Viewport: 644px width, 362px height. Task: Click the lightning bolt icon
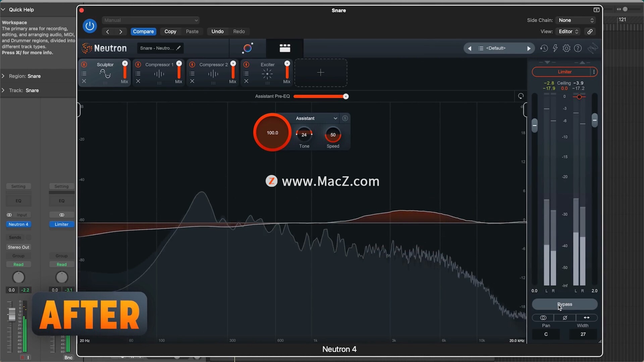(555, 48)
